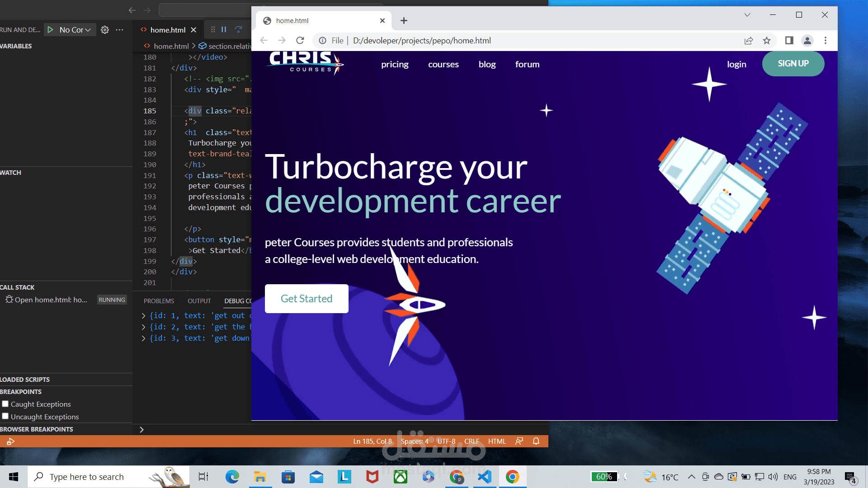Enable the Caught Exceptions breakpoint

pyautogui.click(x=5, y=404)
